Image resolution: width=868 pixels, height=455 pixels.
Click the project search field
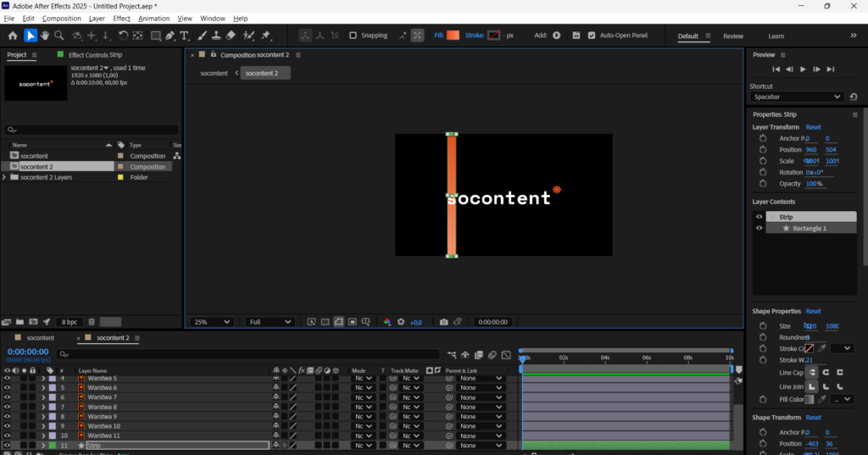click(92, 130)
